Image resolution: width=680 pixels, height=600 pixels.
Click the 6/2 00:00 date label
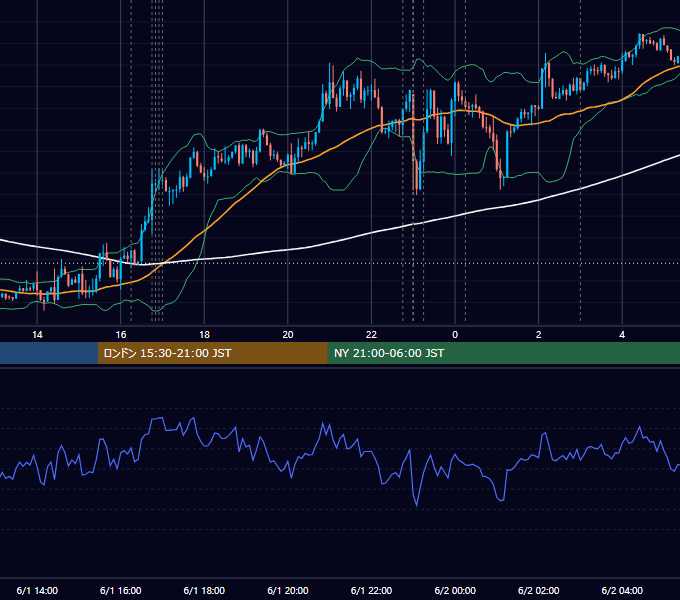[455, 590]
